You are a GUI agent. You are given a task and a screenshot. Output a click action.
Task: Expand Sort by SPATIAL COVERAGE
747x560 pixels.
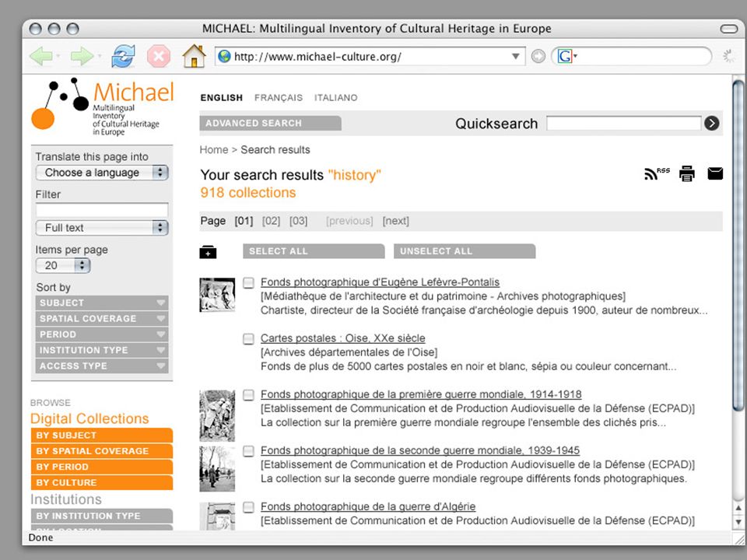point(102,319)
